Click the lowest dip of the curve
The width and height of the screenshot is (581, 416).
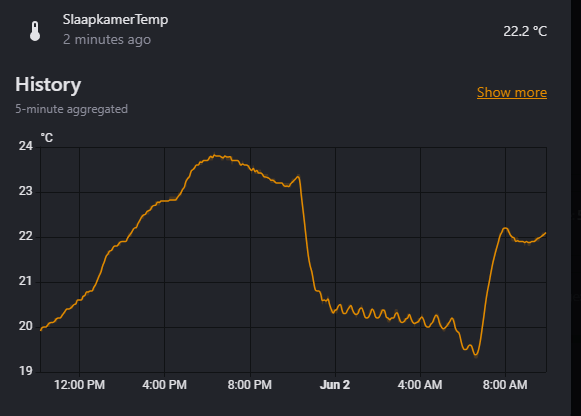pos(476,355)
